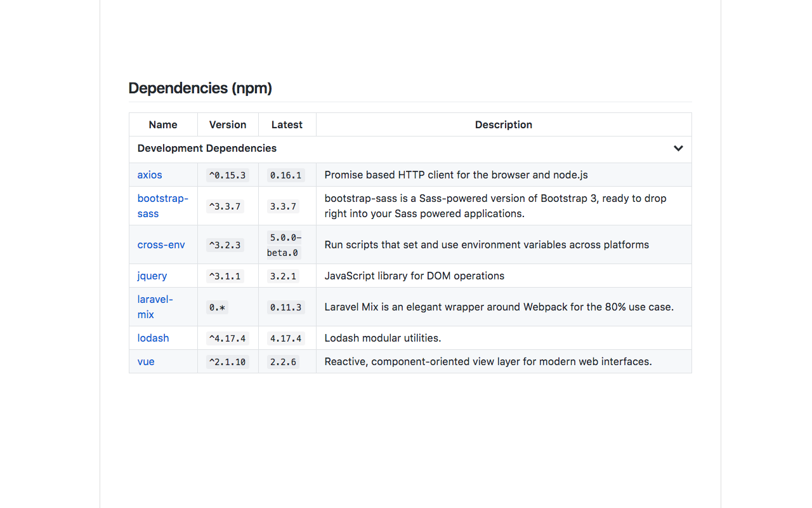This screenshot has height=508, width=812.
Task: Click the Description column header
Action: [x=504, y=124]
